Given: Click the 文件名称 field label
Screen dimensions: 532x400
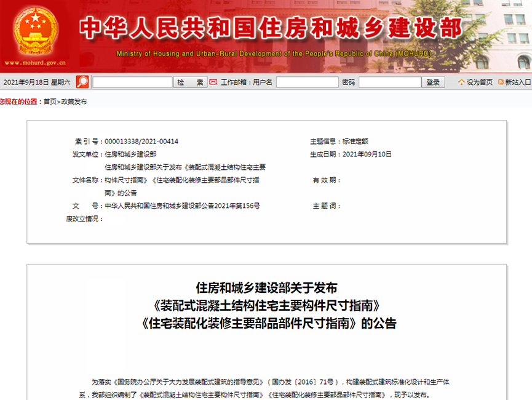Looking at the screenshot, I should pyautogui.click(x=87, y=180).
